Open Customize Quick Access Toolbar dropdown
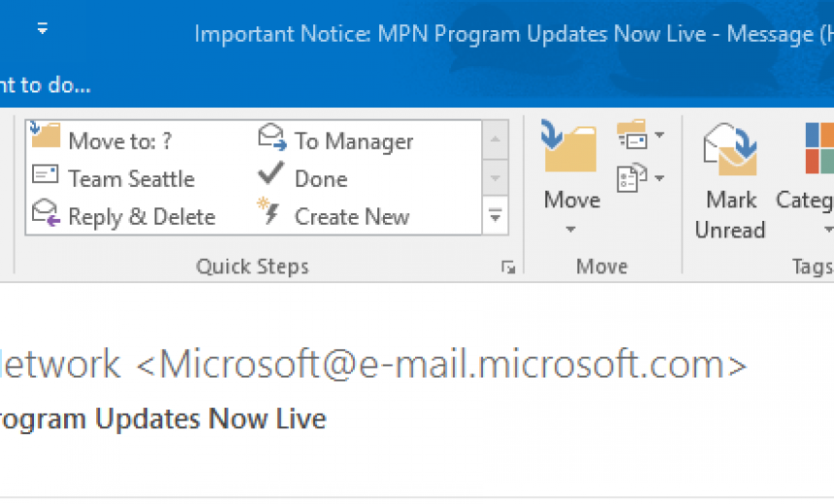 (43, 29)
